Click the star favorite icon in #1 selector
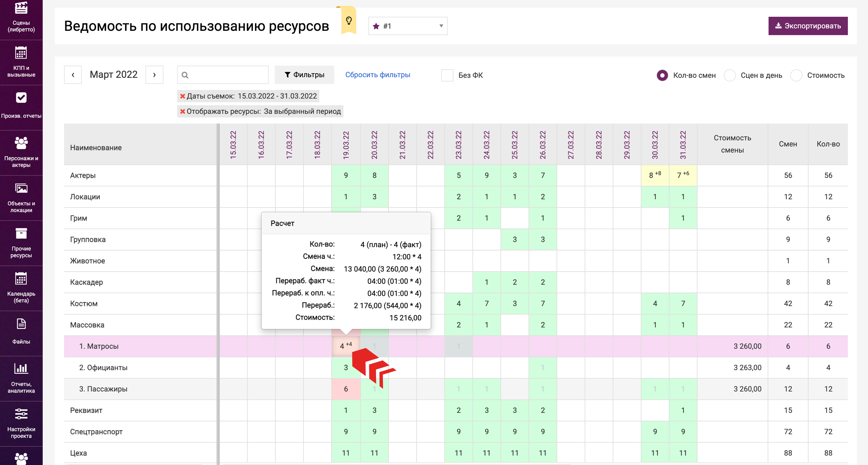The image size is (868, 465). point(376,26)
